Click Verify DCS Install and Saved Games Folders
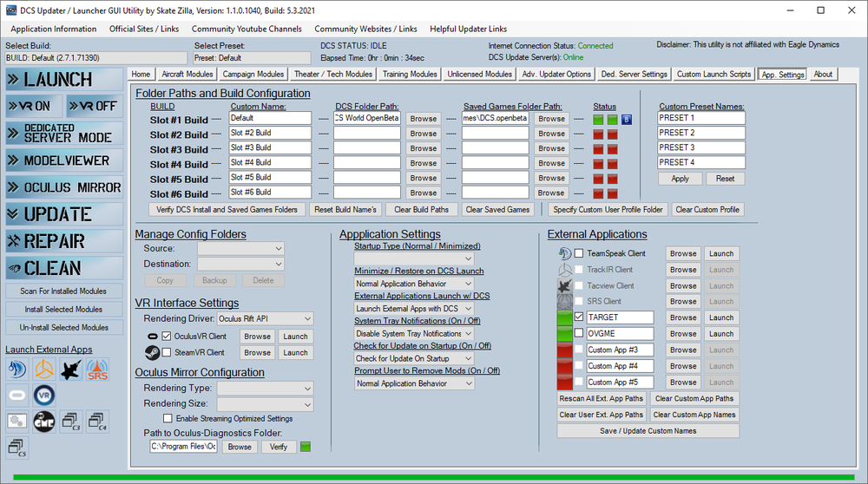This screenshot has width=868, height=484. (x=227, y=210)
